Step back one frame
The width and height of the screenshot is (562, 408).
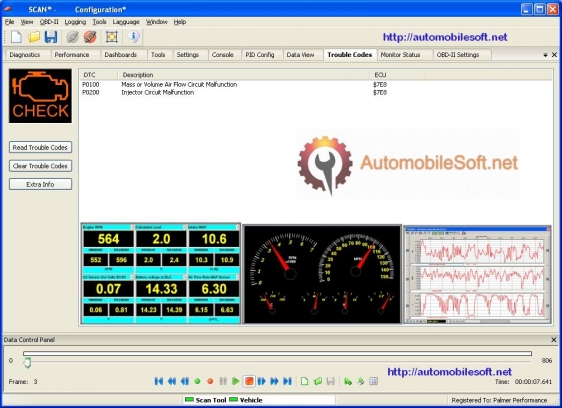(x=185, y=381)
